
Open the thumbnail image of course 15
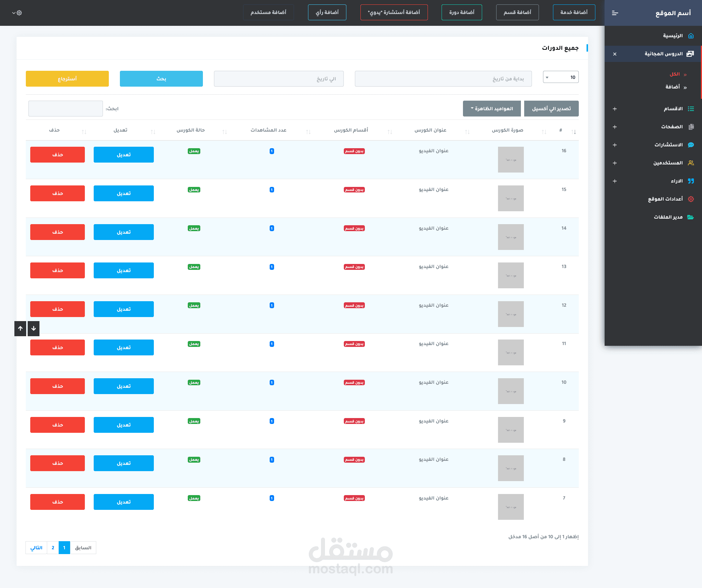[511, 198]
